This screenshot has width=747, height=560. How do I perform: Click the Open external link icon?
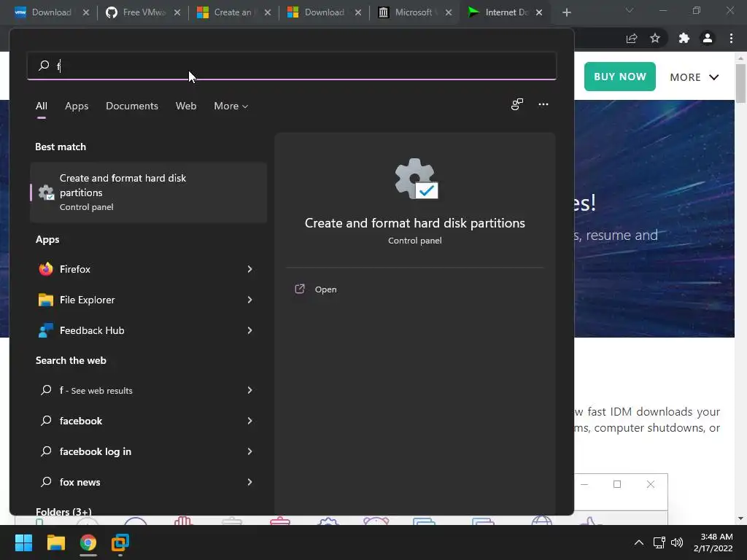(300, 289)
